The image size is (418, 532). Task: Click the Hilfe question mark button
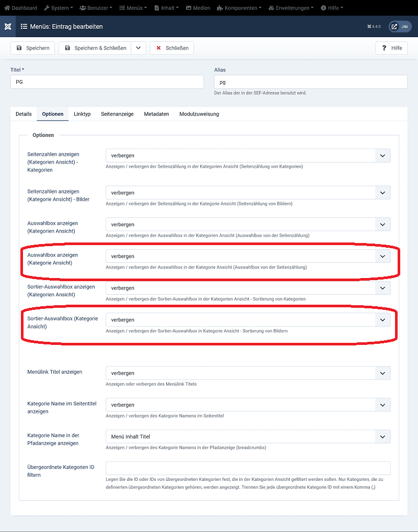click(391, 48)
